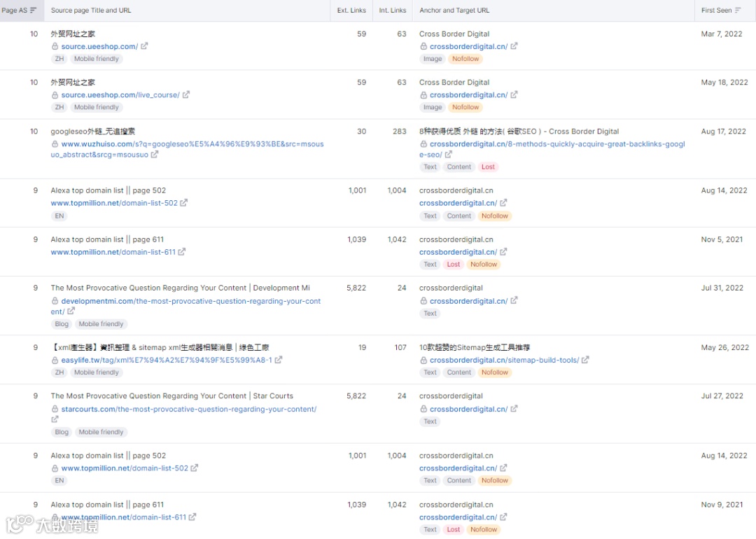756x539 pixels.
Task: Open topmillion domain-list-611 link in Nov 5, 2021 row
Action: point(113,252)
